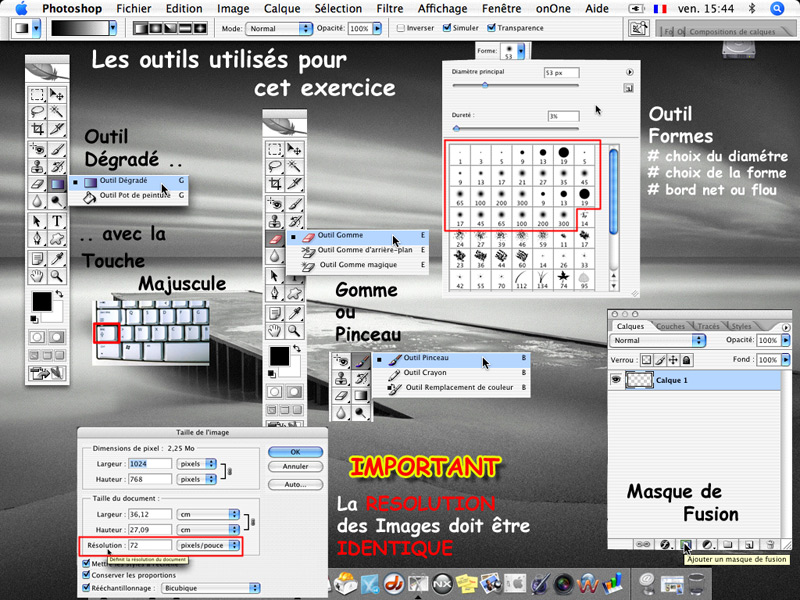This screenshot has width=800, height=600.
Task: Open the orange W app in the Dock
Action: pos(587,582)
